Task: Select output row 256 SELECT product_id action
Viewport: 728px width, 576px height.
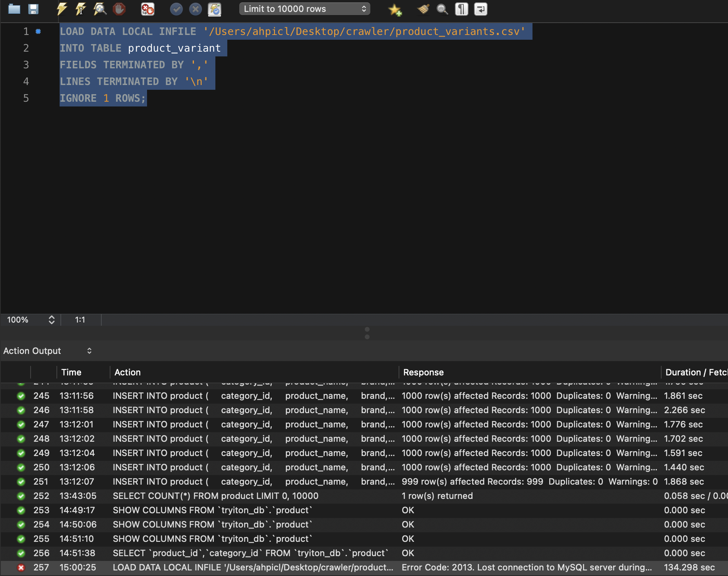Action: [x=250, y=553]
